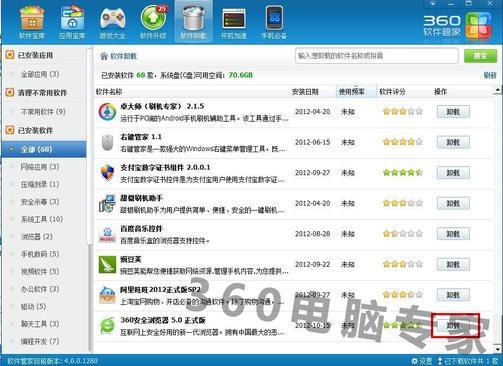Uninstall 阿里旺旺2012正式版SP2
The width and height of the screenshot is (503, 366).
coord(453,295)
